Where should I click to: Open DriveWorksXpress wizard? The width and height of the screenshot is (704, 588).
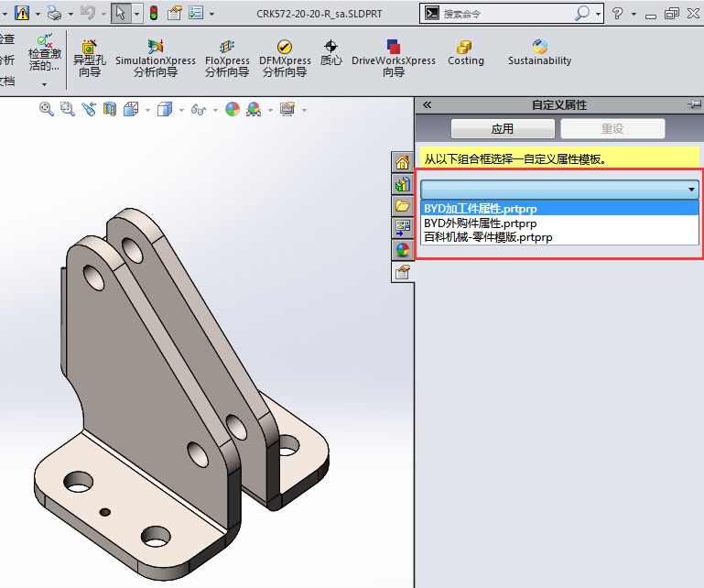click(394, 59)
